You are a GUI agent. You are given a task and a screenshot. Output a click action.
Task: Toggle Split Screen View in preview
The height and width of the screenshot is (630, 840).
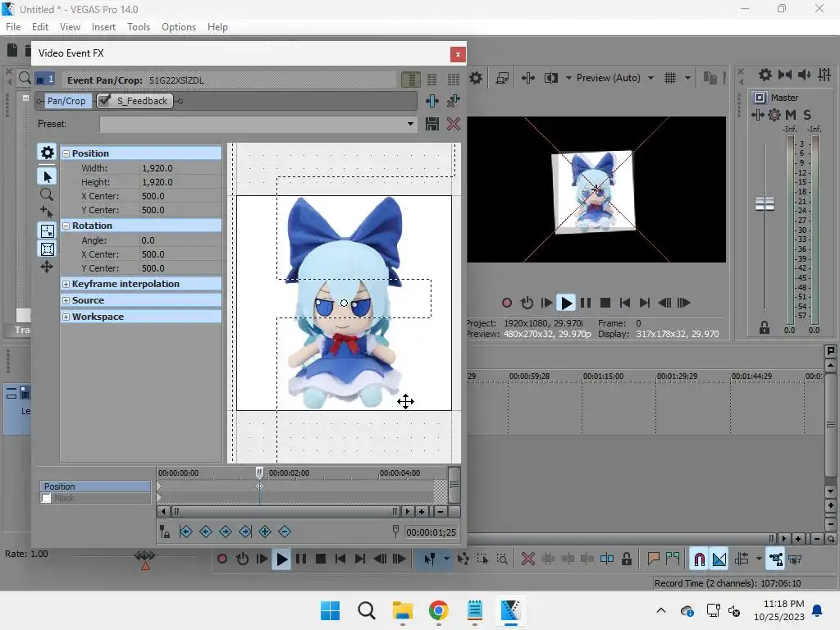point(550,78)
